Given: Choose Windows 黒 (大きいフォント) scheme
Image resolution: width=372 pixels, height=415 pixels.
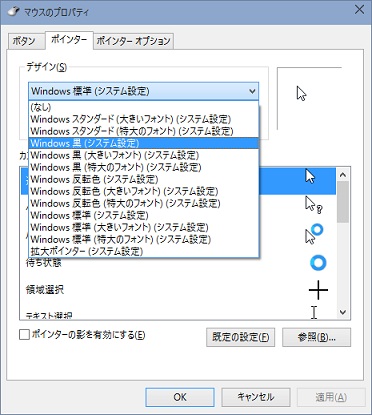Looking at the screenshot, I should (x=144, y=155).
